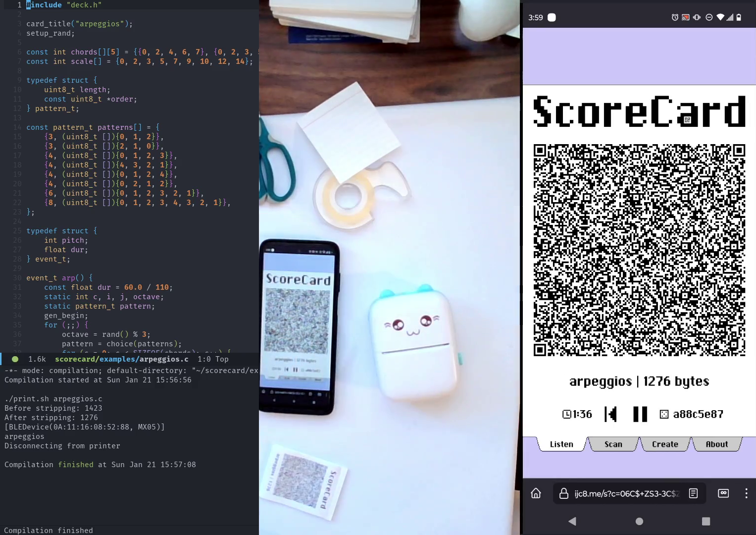756x535 pixels.
Task: Click the card_title("arpeggios") line
Action: (x=79, y=24)
